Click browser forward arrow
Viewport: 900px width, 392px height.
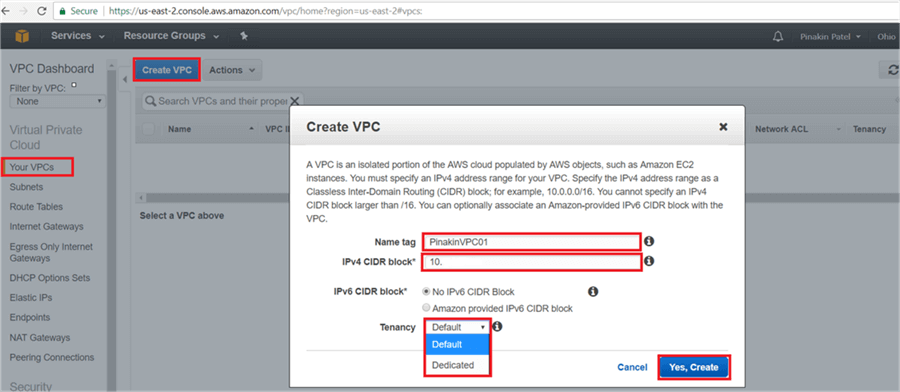click(x=23, y=11)
